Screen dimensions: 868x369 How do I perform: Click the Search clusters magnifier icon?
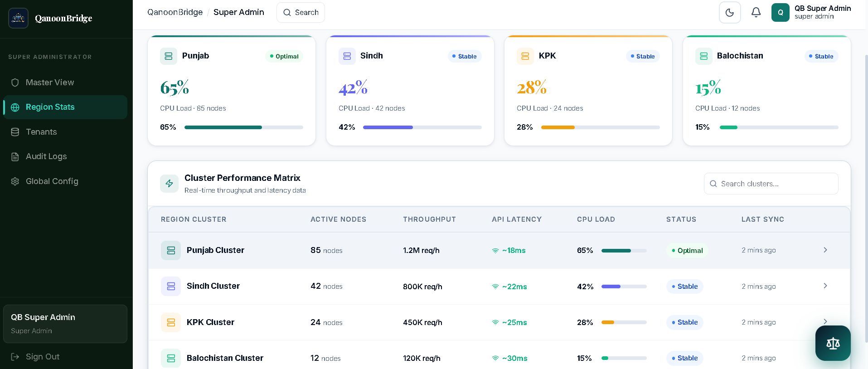pos(713,184)
